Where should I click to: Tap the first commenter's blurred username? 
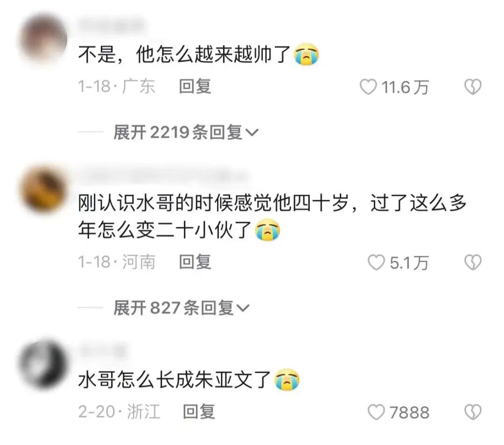coord(111,24)
